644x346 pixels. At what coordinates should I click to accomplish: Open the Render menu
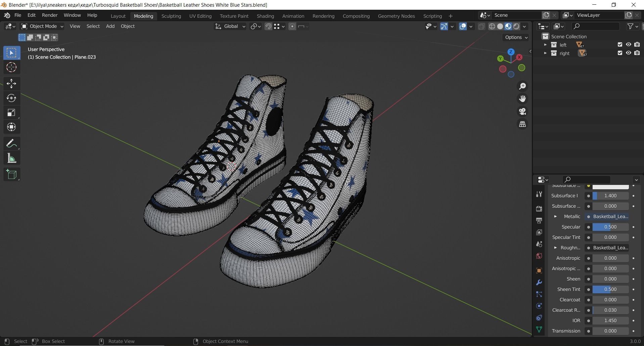pyautogui.click(x=50, y=15)
